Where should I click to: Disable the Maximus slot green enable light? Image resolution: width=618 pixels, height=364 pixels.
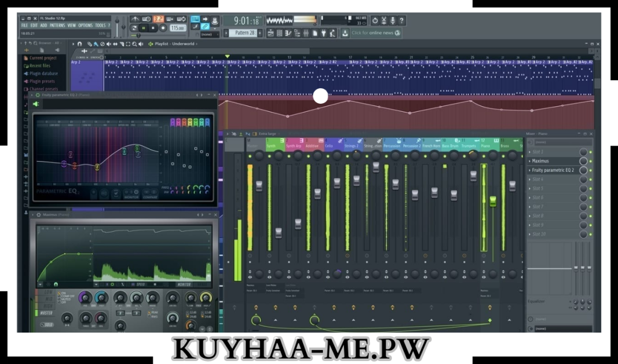tap(590, 161)
